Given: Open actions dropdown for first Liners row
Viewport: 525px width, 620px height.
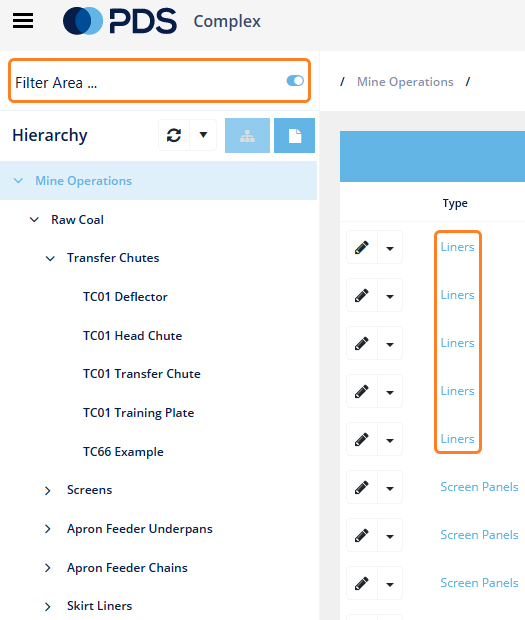Looking at the screenshot, I should [390, 248].
